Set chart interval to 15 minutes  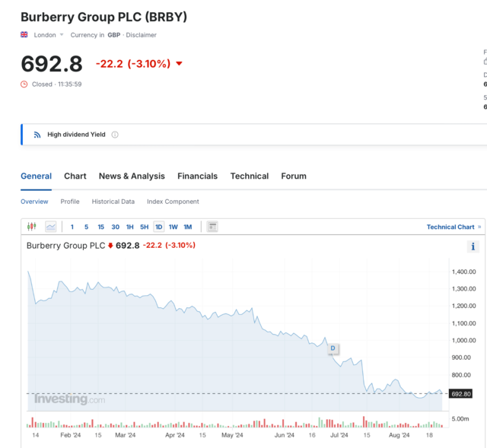pyautogui.click(x=101, y=227)
